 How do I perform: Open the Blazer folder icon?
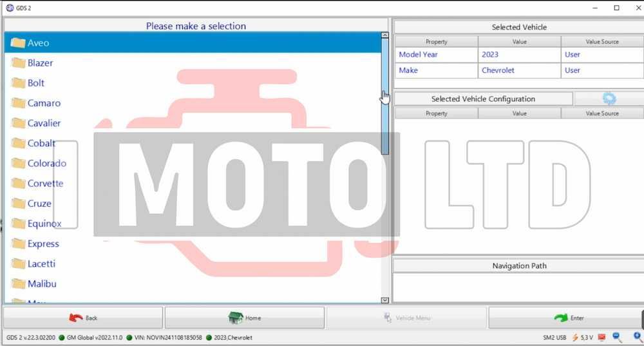click(18, 63)
